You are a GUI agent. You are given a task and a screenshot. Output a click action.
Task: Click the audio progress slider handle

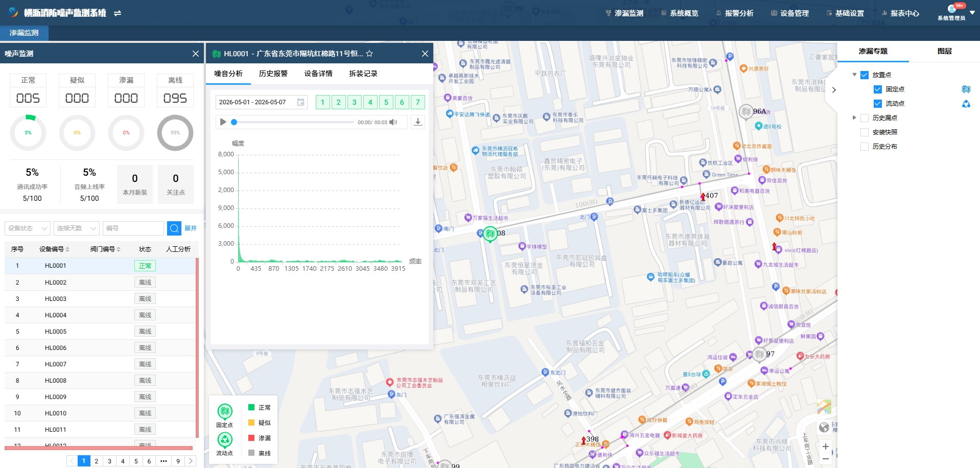[234, 122]
